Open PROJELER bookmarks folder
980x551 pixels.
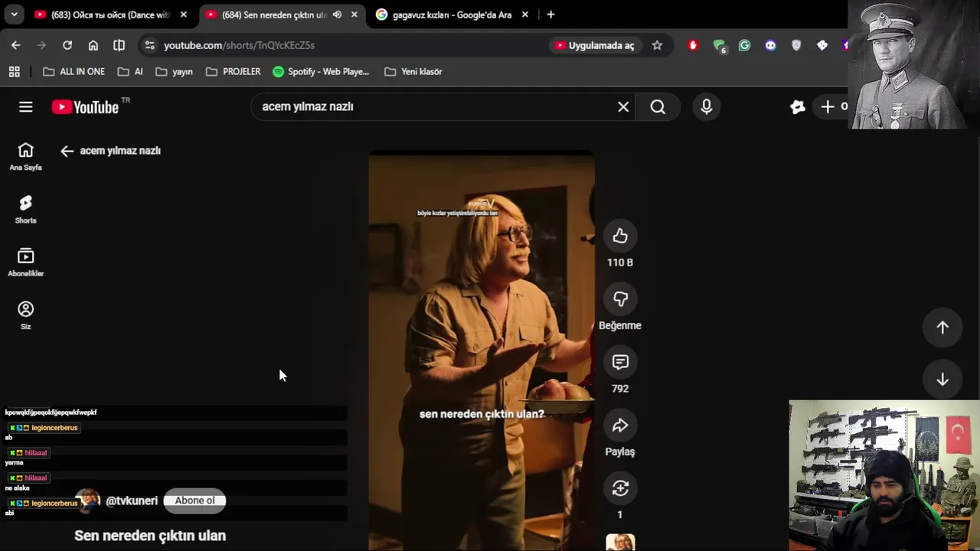pyautogui.click(x=234, y=71)
